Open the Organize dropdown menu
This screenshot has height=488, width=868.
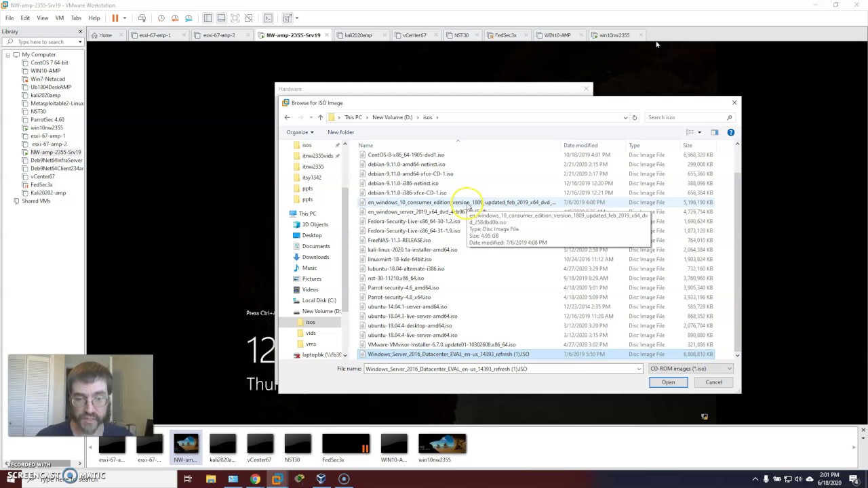[x=300, y=132]
